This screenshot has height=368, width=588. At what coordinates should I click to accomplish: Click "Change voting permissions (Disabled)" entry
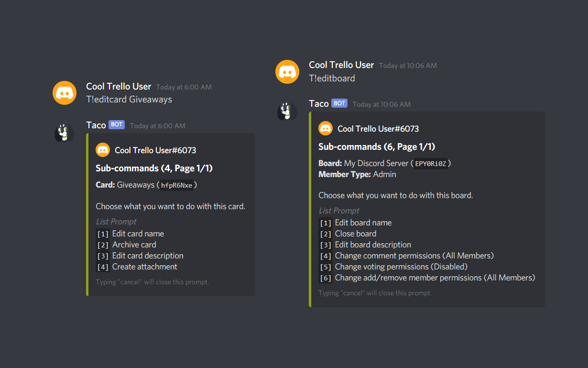(x=401, y=267)
